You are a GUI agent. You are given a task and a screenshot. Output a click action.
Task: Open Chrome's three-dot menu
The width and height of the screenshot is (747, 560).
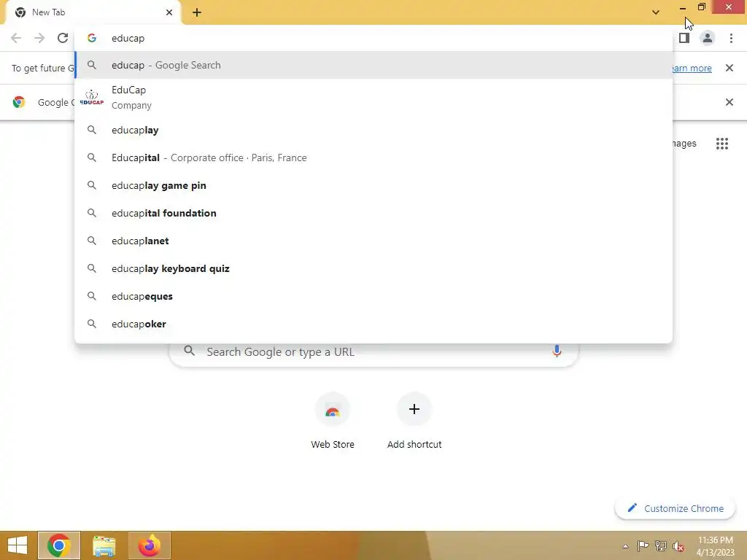[x=731, y=38]
